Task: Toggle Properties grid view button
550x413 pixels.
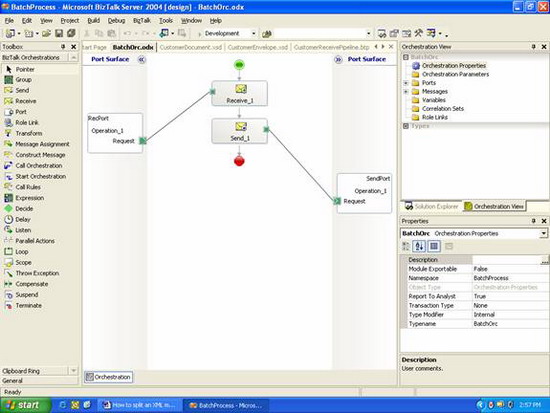Action: (x=434, y=246)
